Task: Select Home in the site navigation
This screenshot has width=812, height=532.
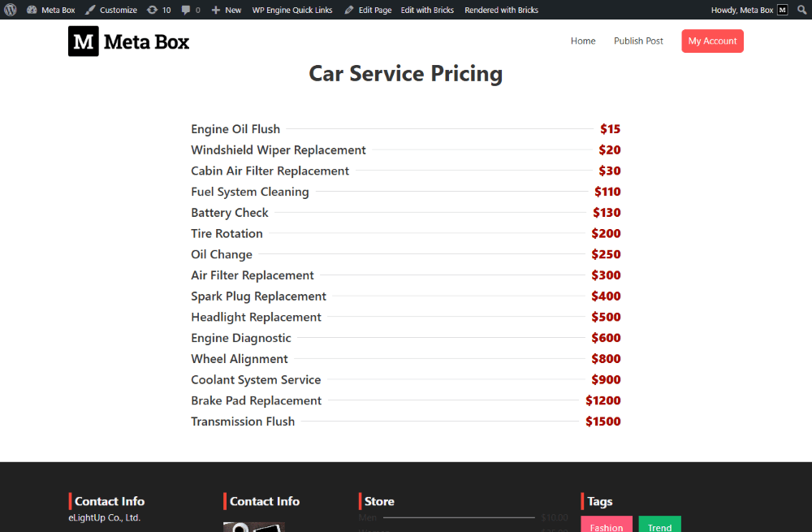Action: (x=583, y=41)
